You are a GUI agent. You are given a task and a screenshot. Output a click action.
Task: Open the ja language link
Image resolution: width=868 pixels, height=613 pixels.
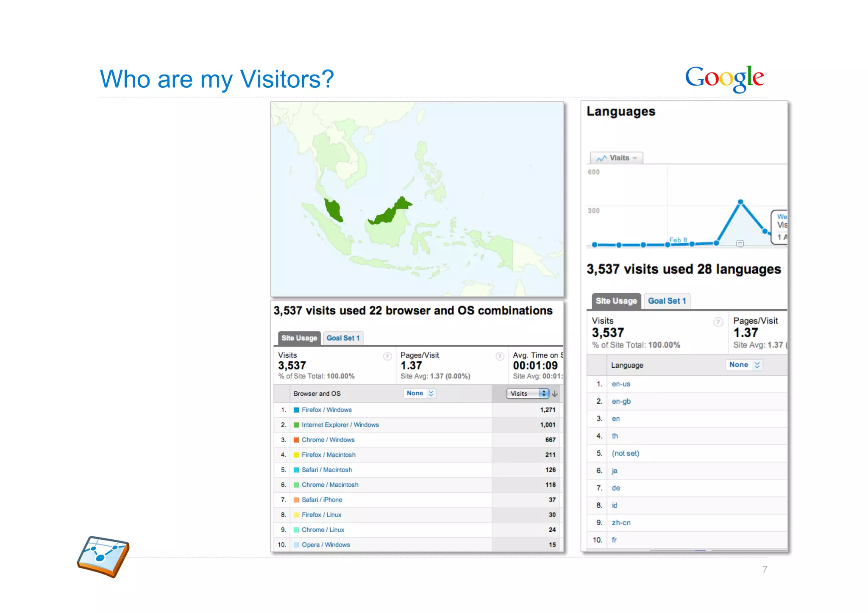[x=615, y=471]
